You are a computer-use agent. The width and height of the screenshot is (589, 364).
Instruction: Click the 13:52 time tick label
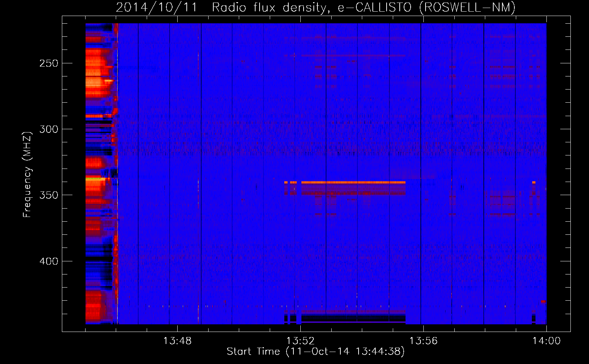pyautogui.click(x=300, y=341)
